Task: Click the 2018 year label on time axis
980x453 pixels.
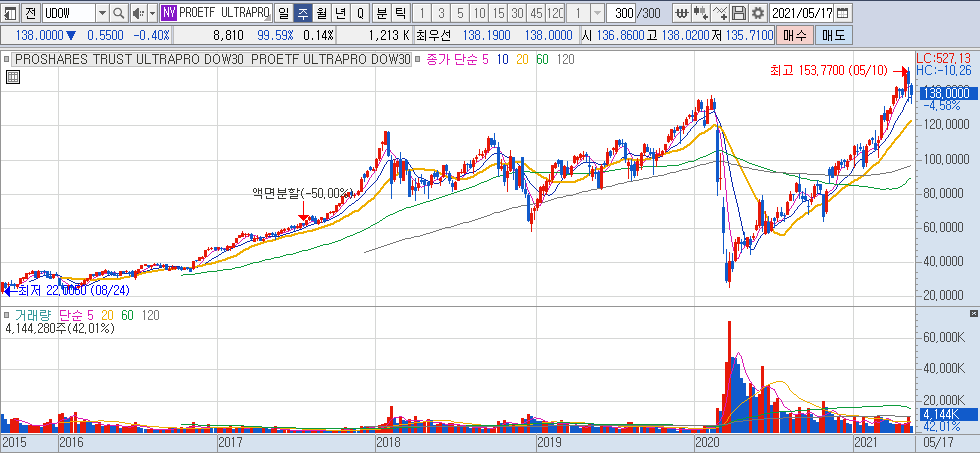Action: click(x=388, y=442)
